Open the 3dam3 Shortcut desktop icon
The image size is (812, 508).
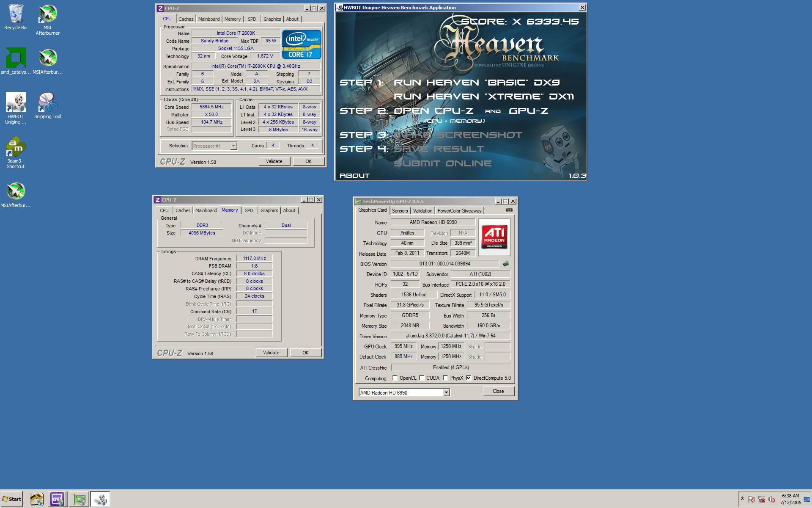tap(16, 153)
